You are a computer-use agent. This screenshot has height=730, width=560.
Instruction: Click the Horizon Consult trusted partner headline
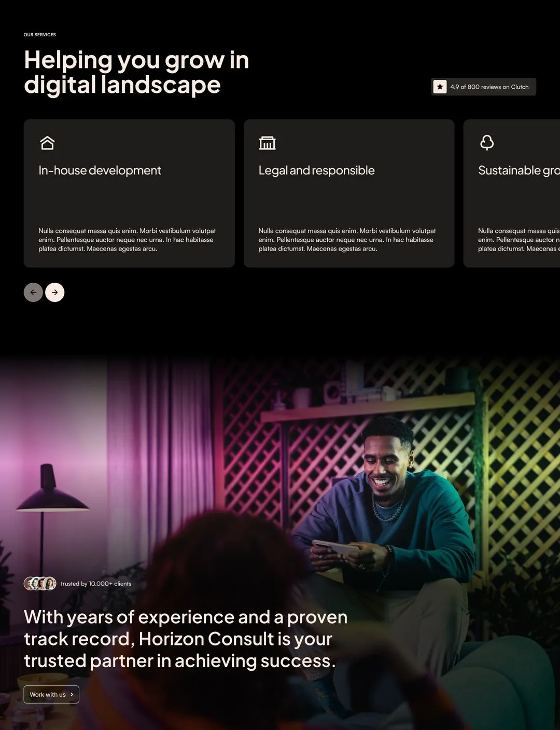(186, 639)
